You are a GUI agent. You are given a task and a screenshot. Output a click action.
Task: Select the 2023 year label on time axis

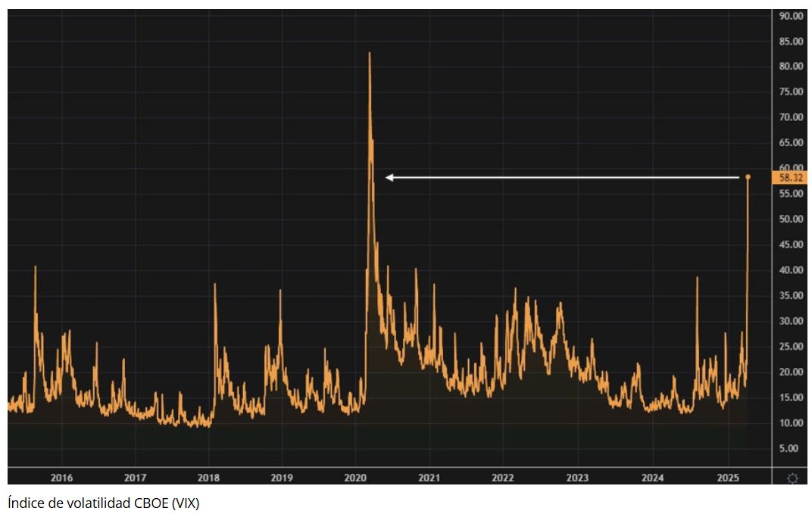click(577, 477)
